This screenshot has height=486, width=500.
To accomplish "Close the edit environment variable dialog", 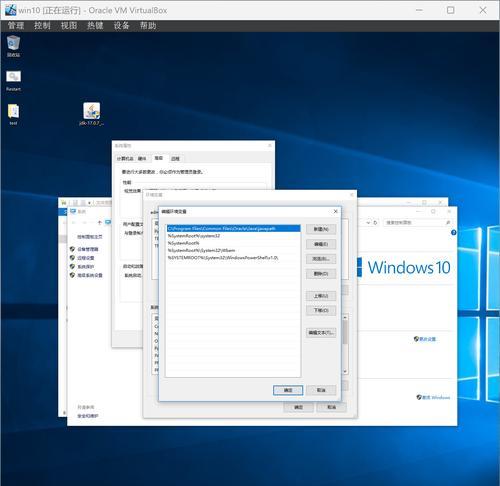I will 336,211.
